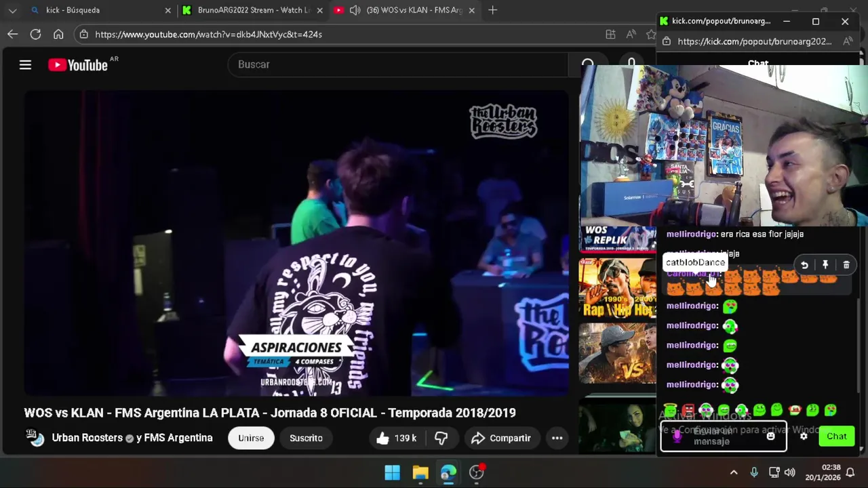Select the WOS vs KLAN YouTube tab
The width and height of the screenshot is (868, 488).
[x=403, y=10]
